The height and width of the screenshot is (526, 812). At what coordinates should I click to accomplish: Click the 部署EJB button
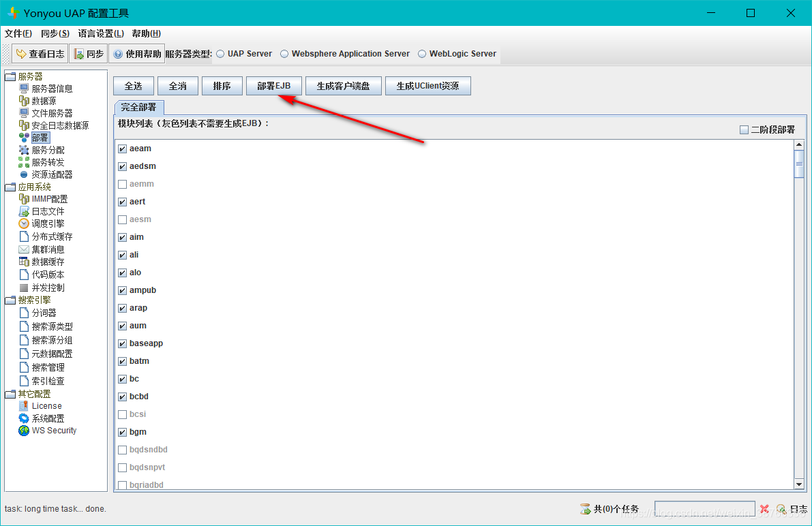[273, 86]
